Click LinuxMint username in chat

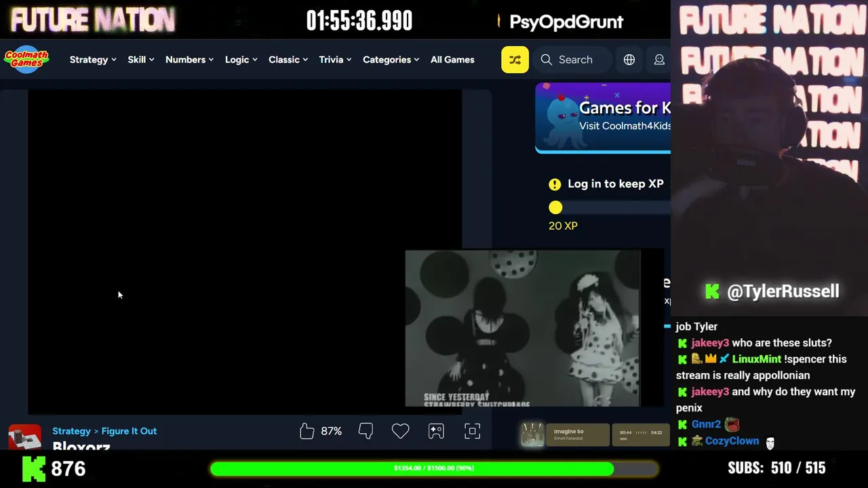pyautogui.click(x=756, y=359)
